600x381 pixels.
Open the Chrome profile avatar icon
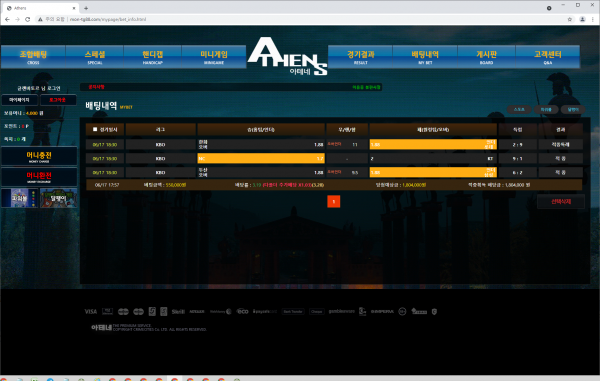coord(582,19)
